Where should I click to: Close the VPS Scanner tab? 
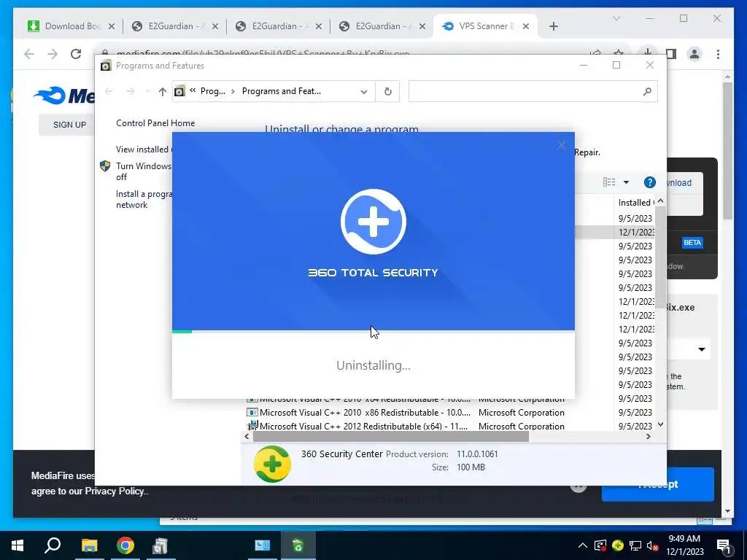tap(526, 26)
